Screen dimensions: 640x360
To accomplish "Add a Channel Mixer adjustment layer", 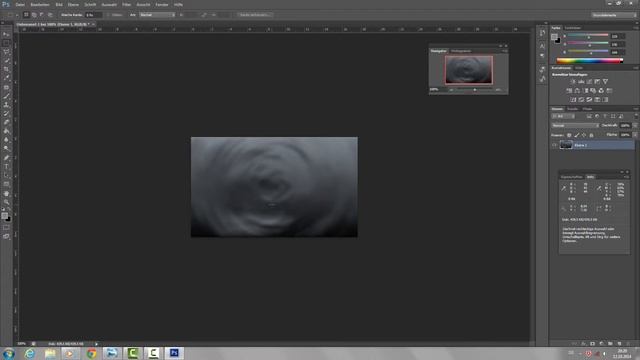I will [601, 91].
